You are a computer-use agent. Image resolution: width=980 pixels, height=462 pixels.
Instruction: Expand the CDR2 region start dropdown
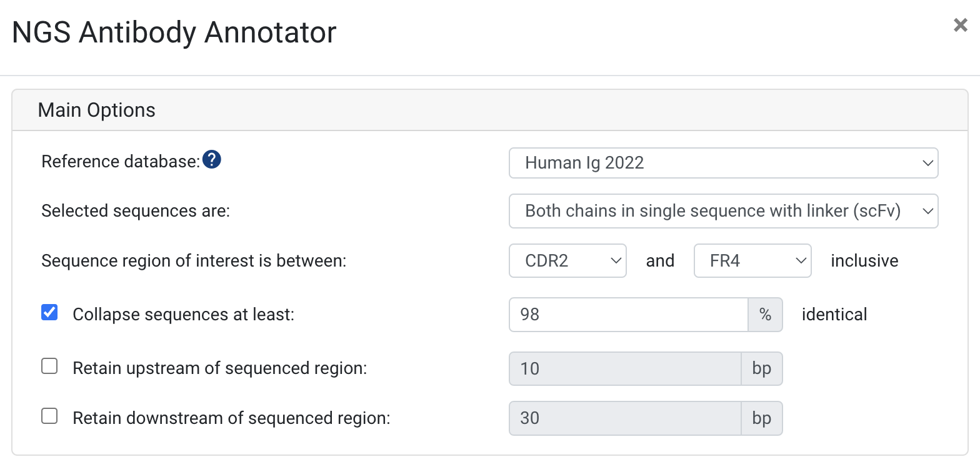point(567,260)
